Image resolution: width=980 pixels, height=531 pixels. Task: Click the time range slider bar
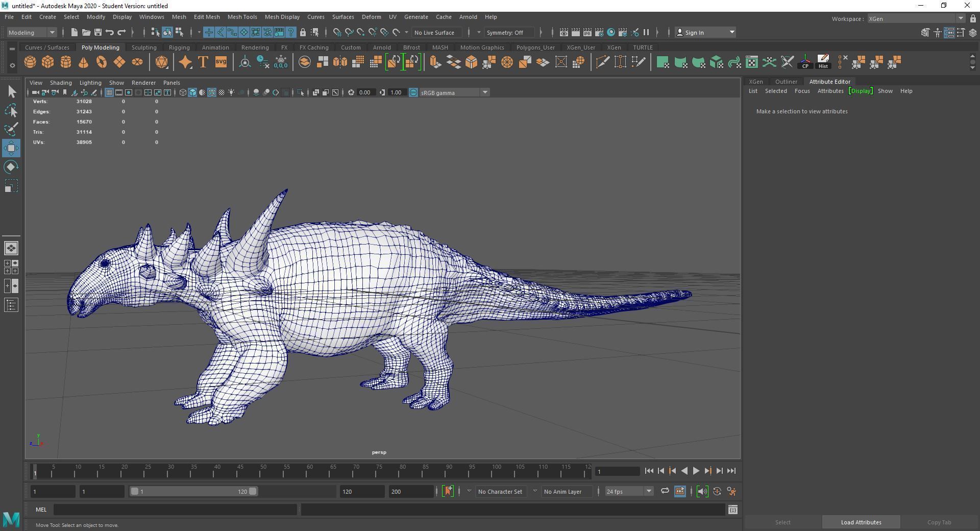pyautogui.click(x=193, y=491)
